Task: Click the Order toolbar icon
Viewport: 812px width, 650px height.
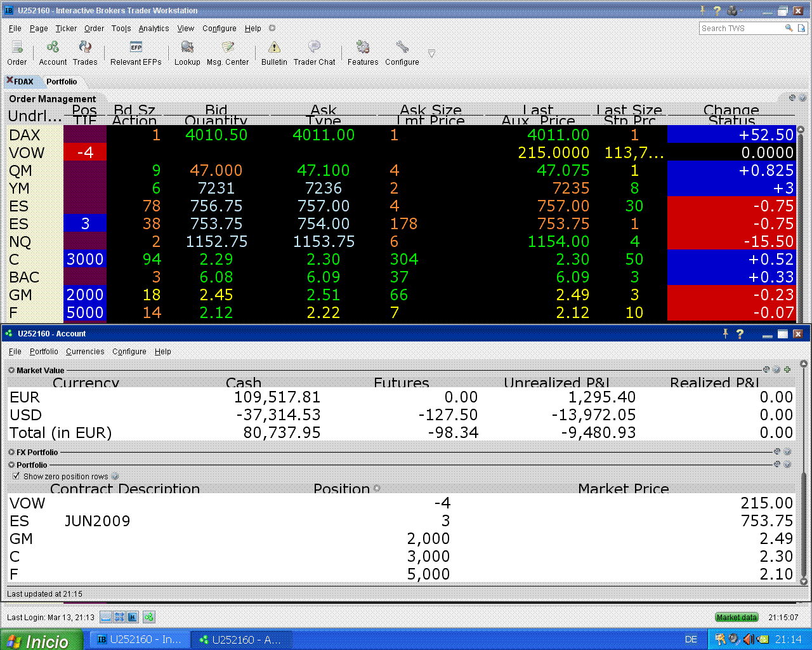Action: pos(17,48)
